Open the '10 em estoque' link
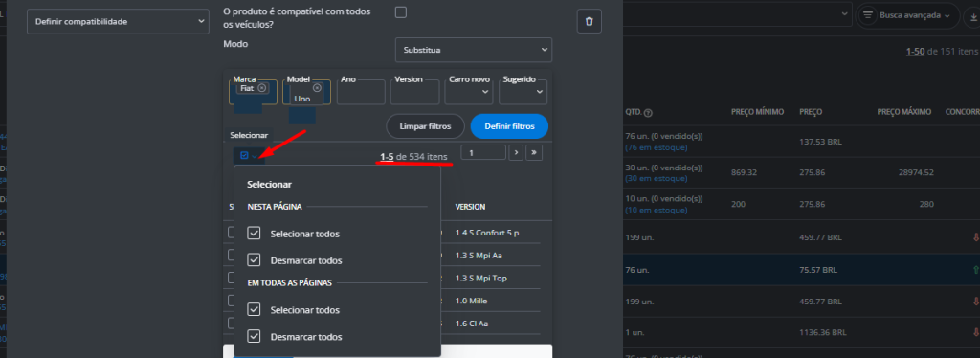Screen dimensions: 980x358 click(x=657, y=210)
